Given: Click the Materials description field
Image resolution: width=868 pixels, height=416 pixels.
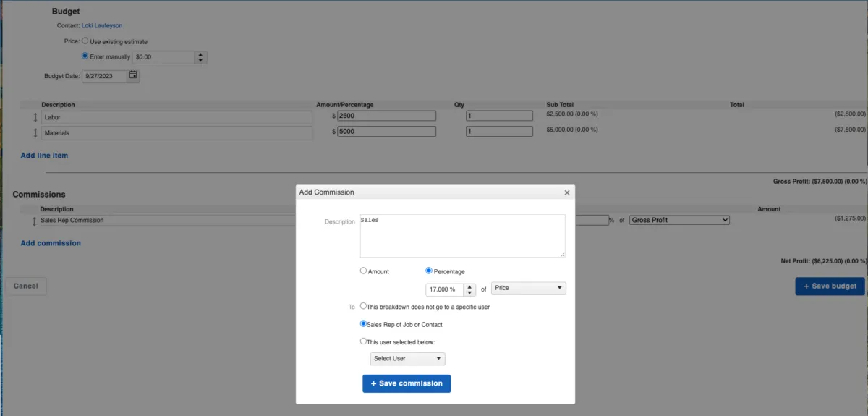Looking at the screenshot, I should (x=176, y=133).
